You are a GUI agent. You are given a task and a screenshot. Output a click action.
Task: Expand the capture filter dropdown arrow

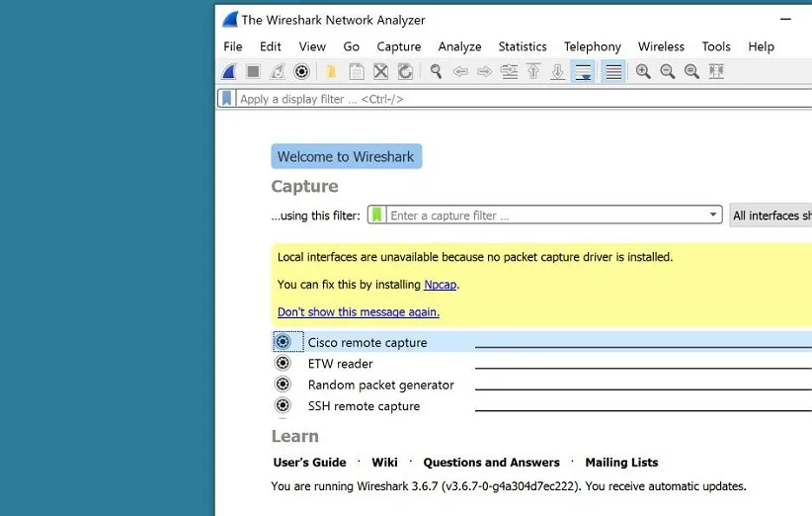coord(713,215)
